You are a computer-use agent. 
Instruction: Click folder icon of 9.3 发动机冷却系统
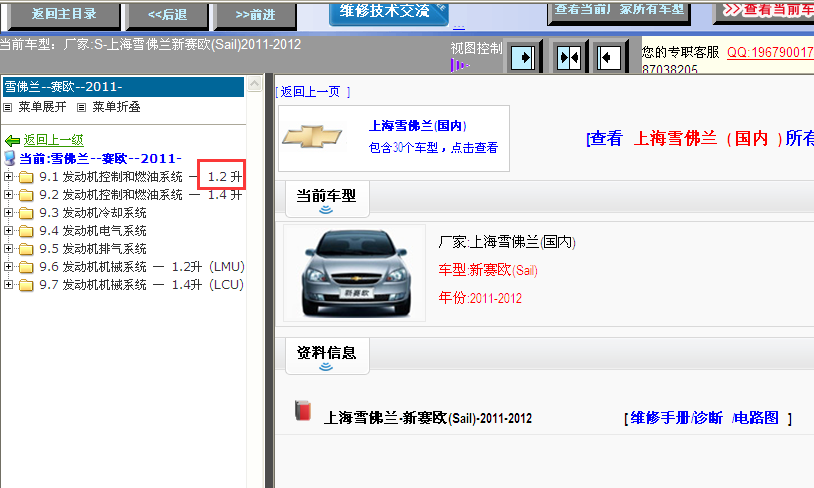pyautogui.click(x=26, y=213)
